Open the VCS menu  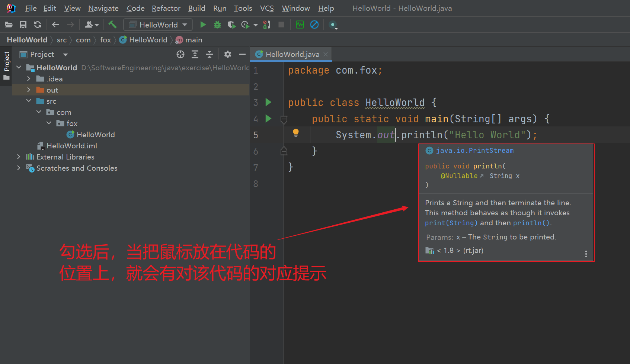click(x=267, y=8)
